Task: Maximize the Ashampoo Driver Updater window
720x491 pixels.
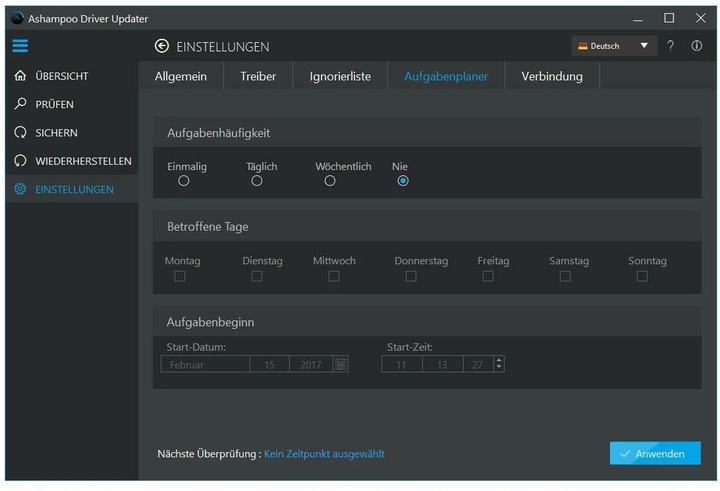Action: click(669, 18)
